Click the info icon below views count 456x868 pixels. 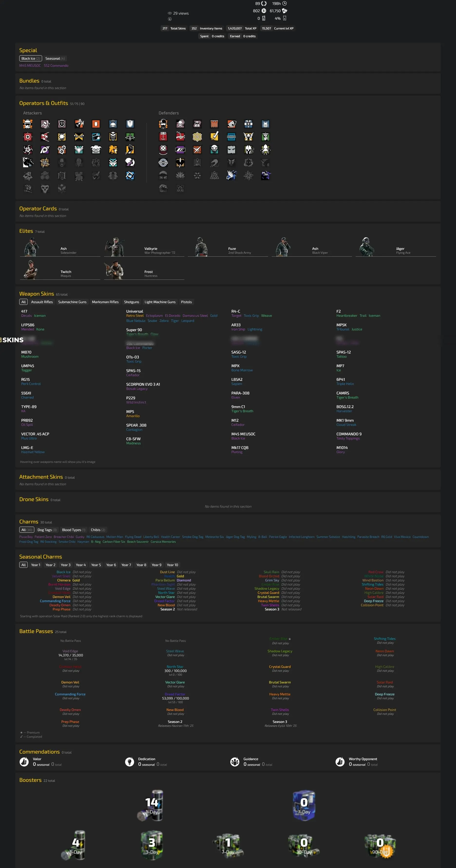click(x=170, y=19)
